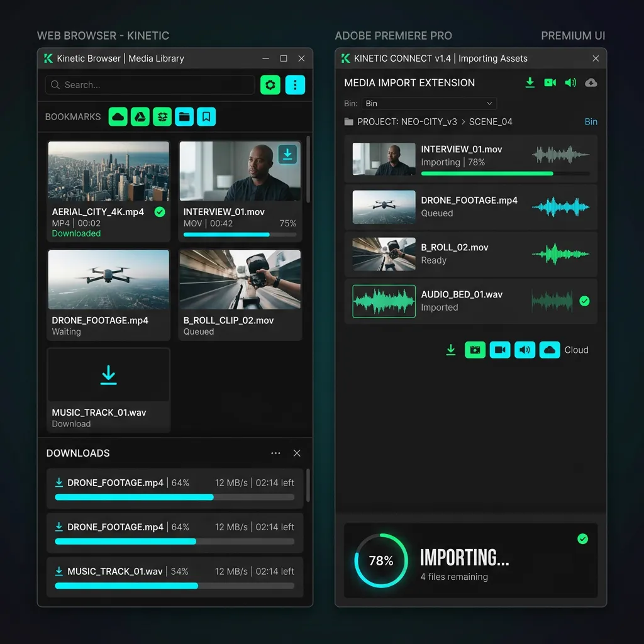
Task: Click 'Queued' under DRONE_FOOTAGE.mp4 in import list
Action: point(437,213)
